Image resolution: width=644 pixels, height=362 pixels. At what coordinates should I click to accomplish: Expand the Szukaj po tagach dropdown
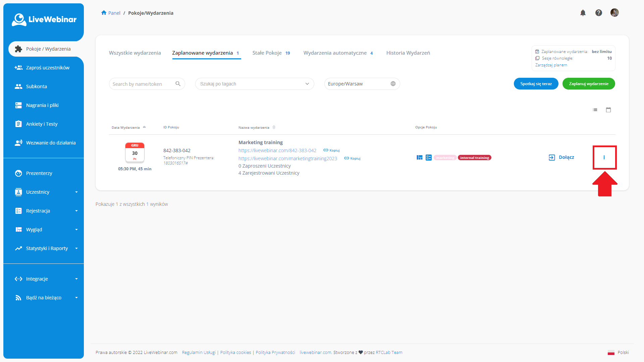tap(307, 84)
